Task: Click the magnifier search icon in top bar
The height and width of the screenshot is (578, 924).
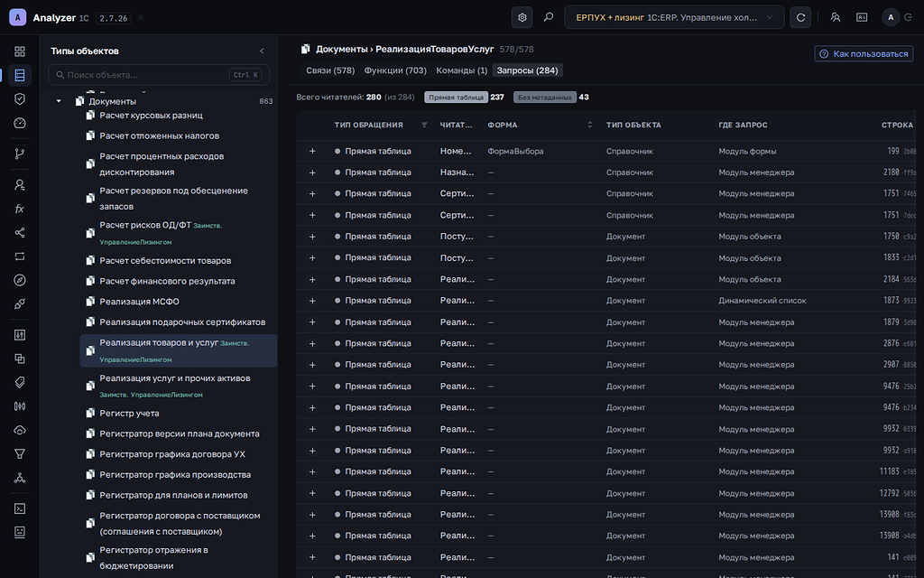Action: [x=548, y=18]
